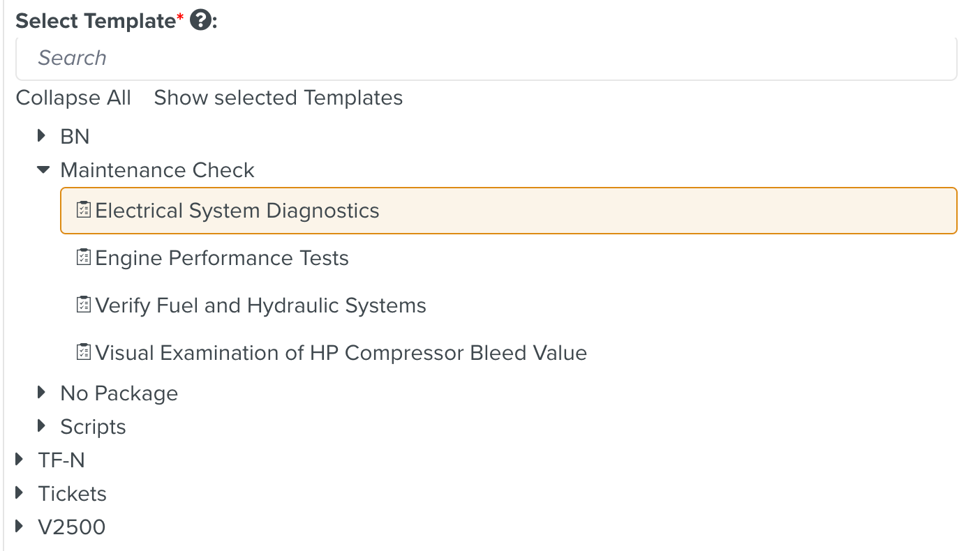Open the Select Template help tooltip icon
This screenshot has height=551, width=980.
click(200, 21)
